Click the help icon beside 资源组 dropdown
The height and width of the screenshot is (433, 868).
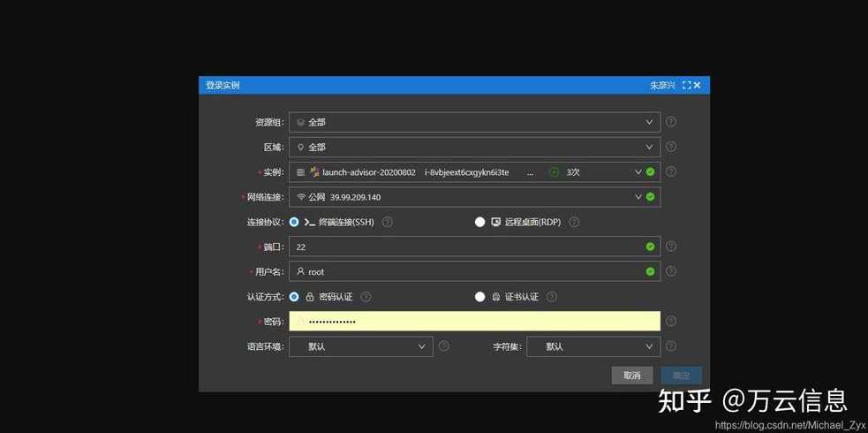click(670, 122)
